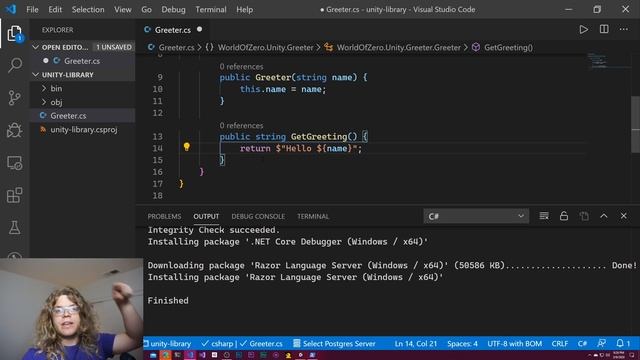Clear the output panel
Viewport: 640px width, 360px height.
pos(544,216)
